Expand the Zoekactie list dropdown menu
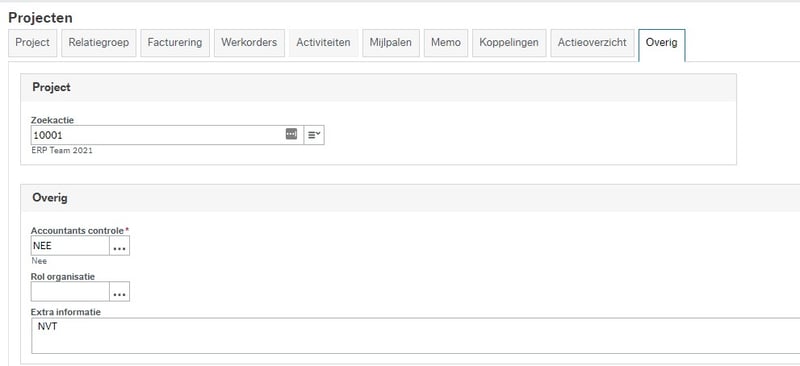Screen dimensions: 800x366 tap(314, 135)
